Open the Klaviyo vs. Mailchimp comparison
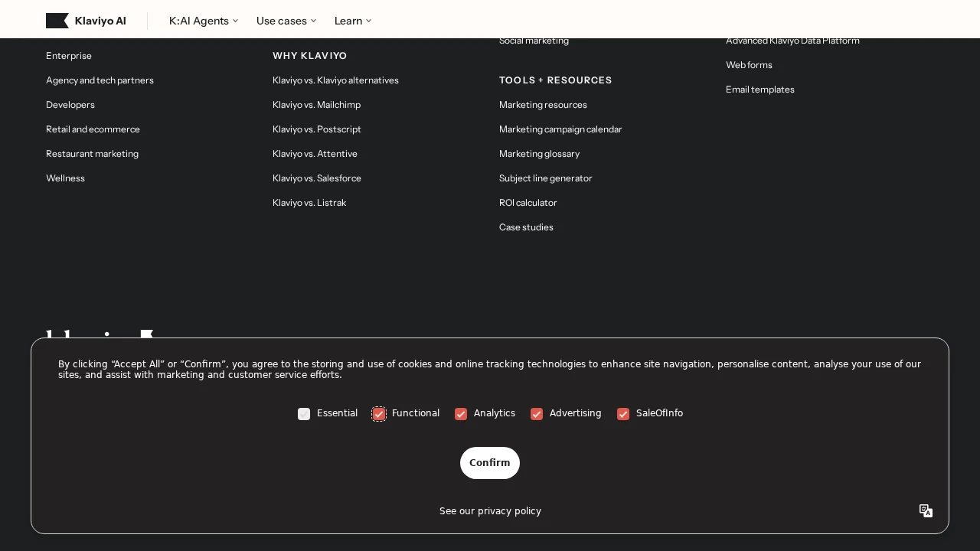Screen dimensions: 980x551 [x=316, y=105]
